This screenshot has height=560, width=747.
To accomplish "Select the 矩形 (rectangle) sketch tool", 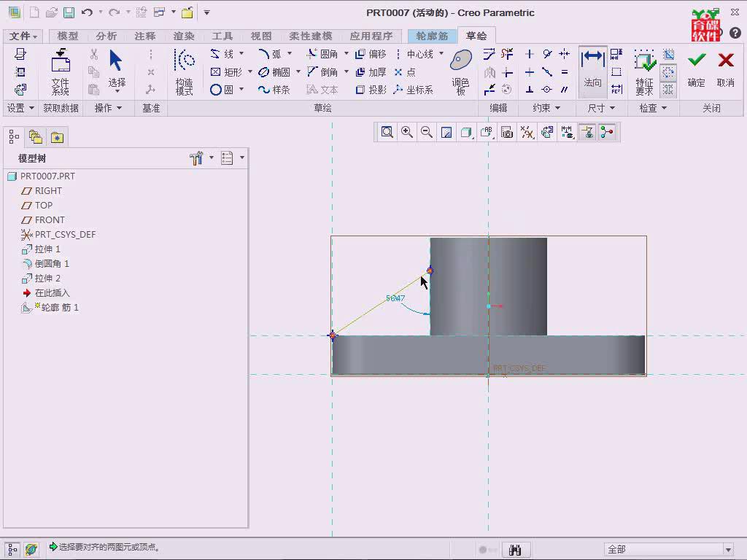I will [x=227, y=72].
